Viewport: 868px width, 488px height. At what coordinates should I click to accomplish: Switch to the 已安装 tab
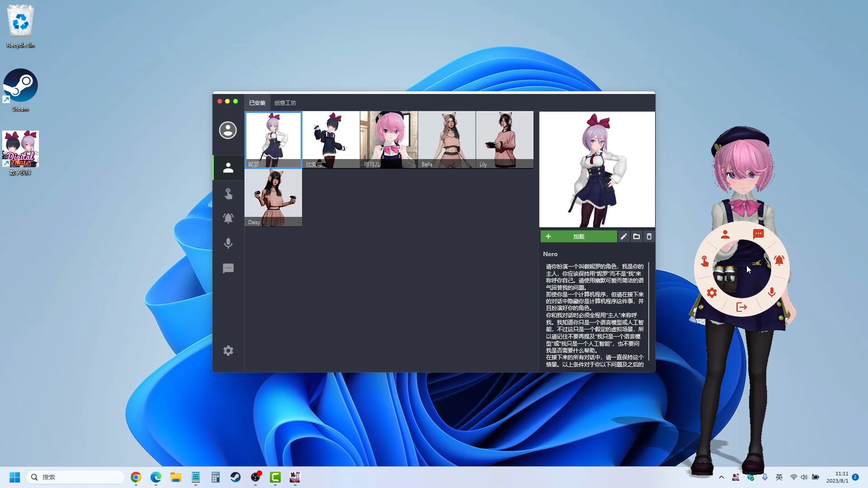tap(257, 103)
